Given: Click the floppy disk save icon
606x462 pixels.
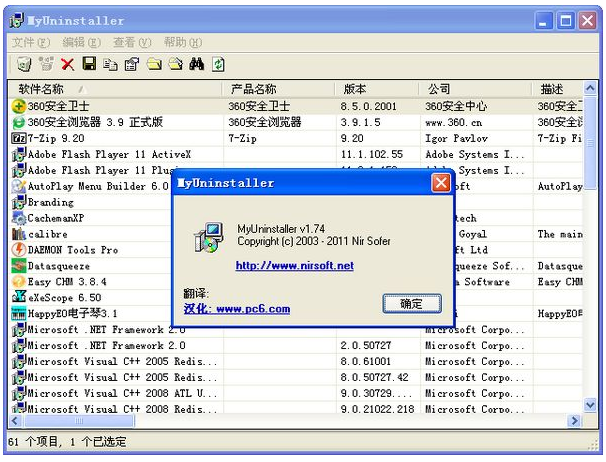Looking at the screenshot, I should 89,64.
